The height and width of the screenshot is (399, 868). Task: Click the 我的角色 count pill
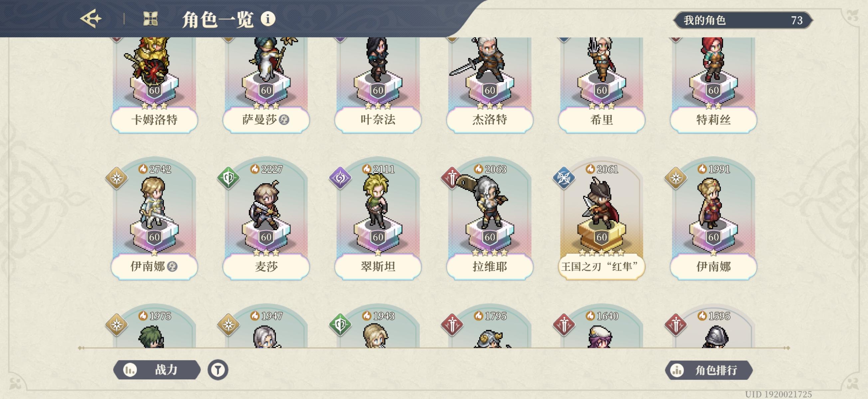743,20
